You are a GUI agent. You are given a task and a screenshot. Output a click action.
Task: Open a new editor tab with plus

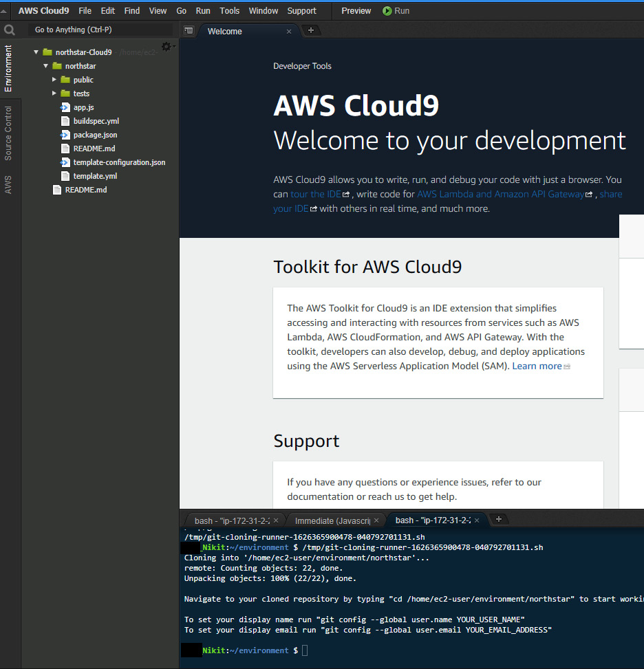(311, 30)
